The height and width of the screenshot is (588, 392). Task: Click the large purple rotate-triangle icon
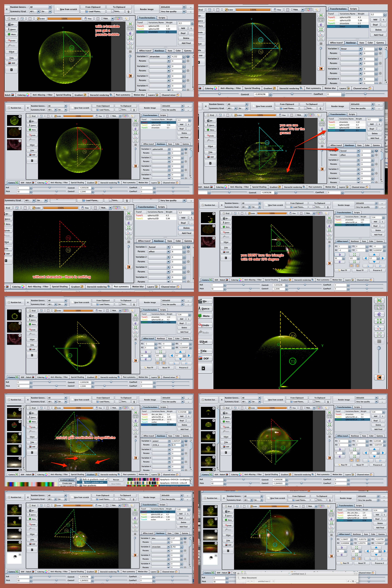379,314
